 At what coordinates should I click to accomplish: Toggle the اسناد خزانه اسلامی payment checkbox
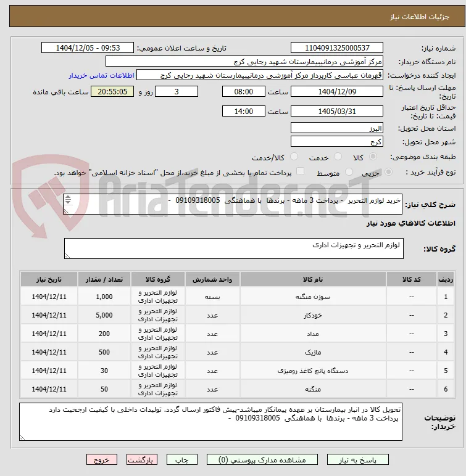[x=301, y=171]
